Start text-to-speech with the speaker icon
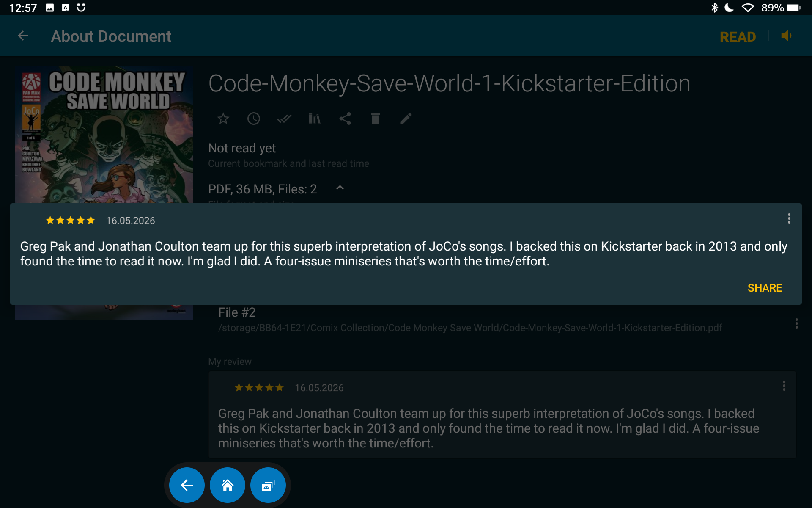The height and width of the screenshot is (508, 812). coord(786,36)
